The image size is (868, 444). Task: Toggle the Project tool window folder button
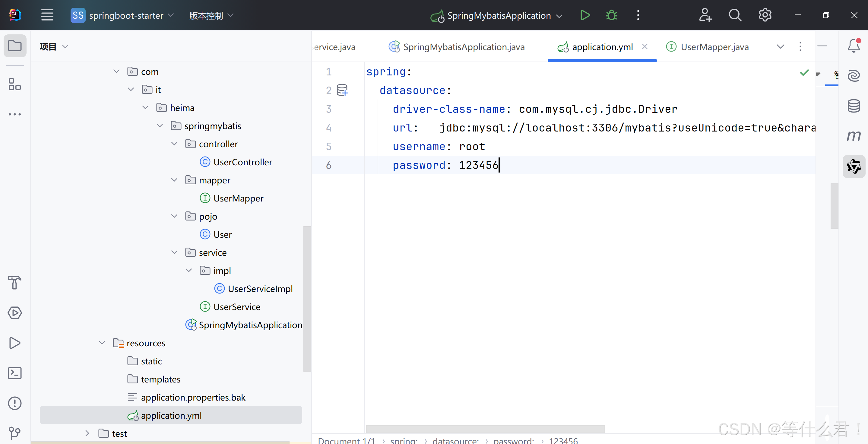point(15,46)
